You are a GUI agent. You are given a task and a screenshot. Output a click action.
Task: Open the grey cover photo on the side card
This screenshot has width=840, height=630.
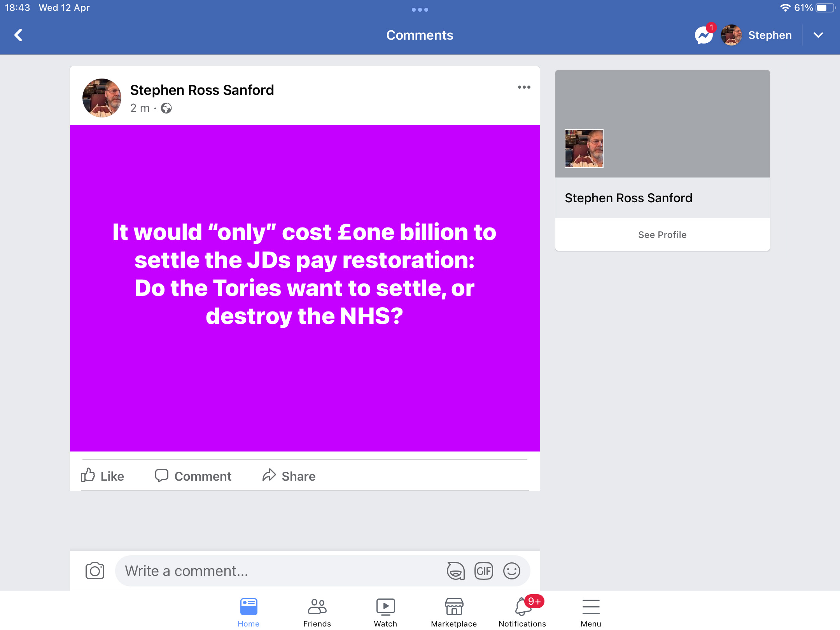(x=662, y=124)
